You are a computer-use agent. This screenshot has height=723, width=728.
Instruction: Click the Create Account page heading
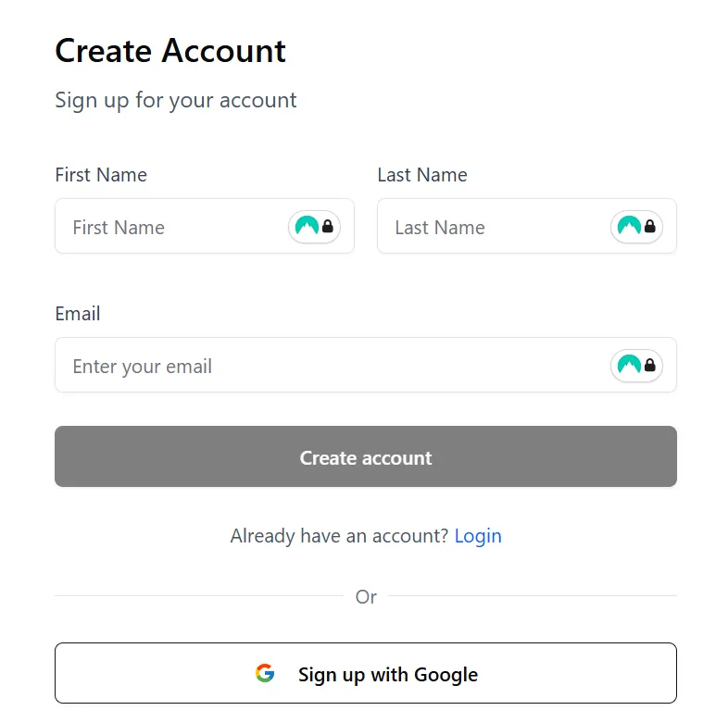point(170,50)
